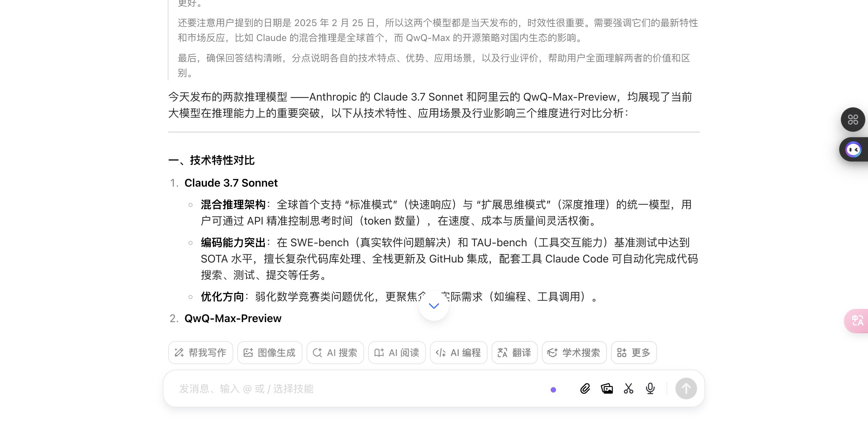Click the 编码能力突出 bold text
Screen dimensions: 868x421
(x=233, y=243)
